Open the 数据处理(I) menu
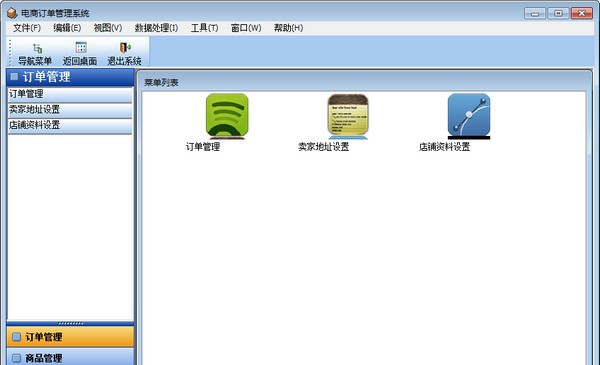This screenshot has width=600, height=365. tap(156, 28)
